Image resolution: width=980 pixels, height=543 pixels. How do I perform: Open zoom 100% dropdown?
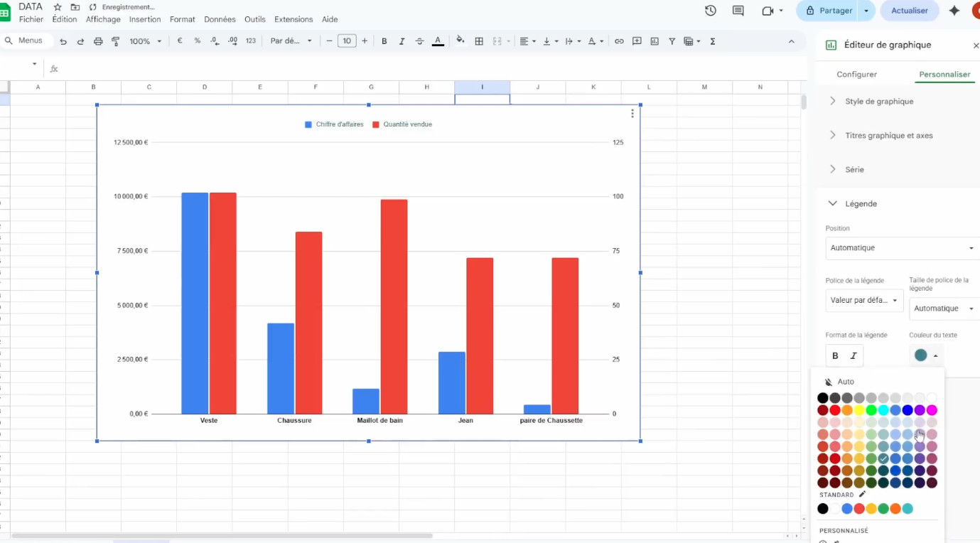pyautogui.click(x=146, y=41)
